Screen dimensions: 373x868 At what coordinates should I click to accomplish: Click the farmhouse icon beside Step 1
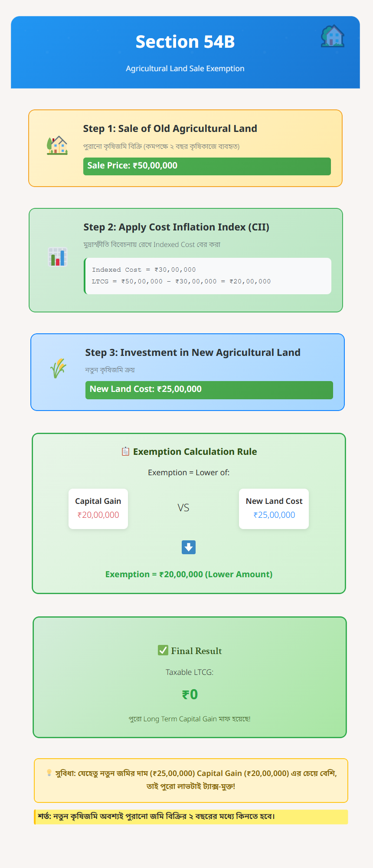(x=57, y=145)
